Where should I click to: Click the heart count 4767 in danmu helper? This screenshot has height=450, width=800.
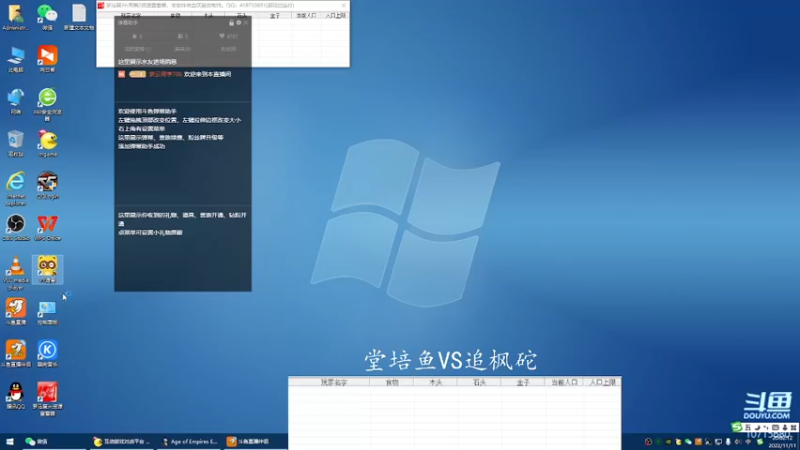[x=229, y=36]
